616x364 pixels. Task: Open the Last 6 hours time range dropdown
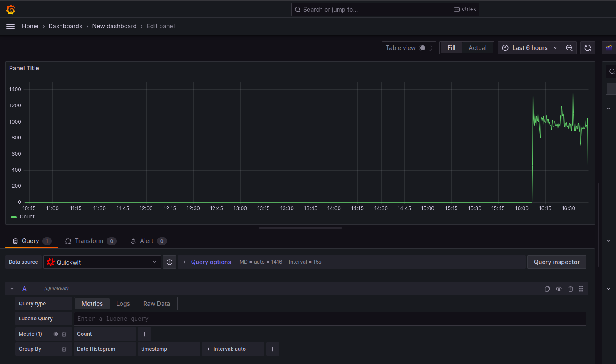pyautogui.click(x=530, y=48)
